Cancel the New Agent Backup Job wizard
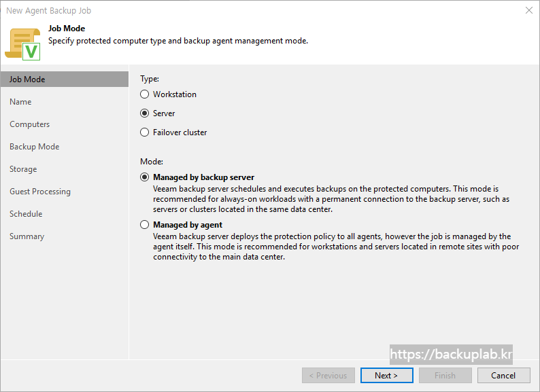Image resolution: width=540 pixels, height=392 pixels. tap(503, 375)
